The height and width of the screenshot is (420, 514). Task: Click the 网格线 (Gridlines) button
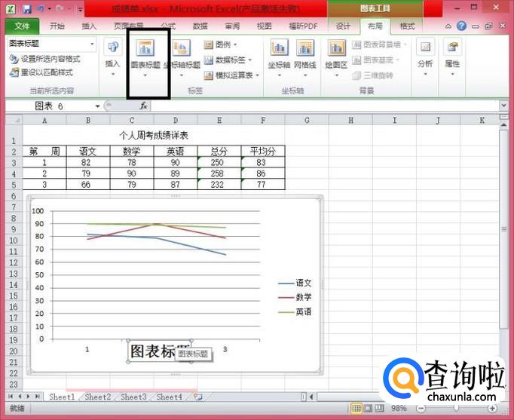click(x=305, y=57)
